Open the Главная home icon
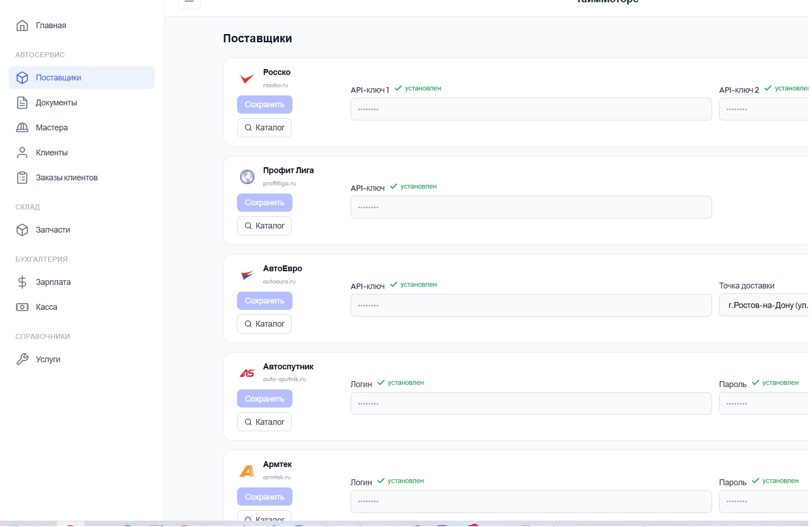812x527 pixels. pyautogui.click(x=22, y=25)
